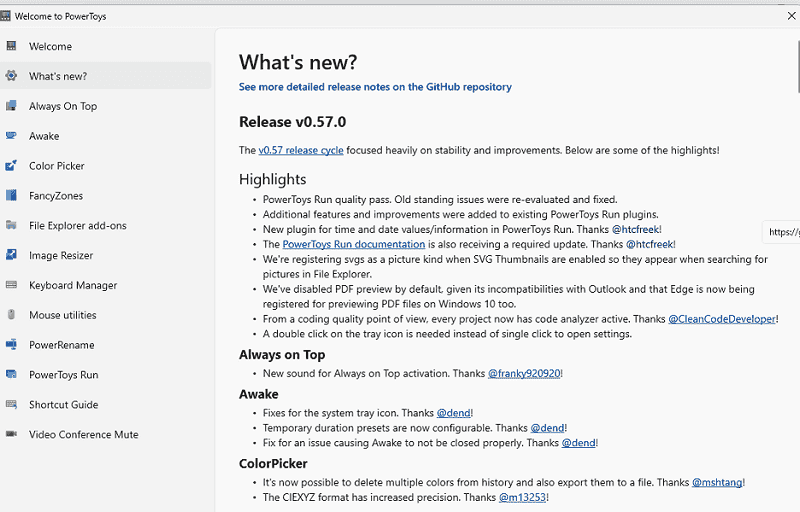
Task: Click the Color Picker icon
Action: (11, 165)
